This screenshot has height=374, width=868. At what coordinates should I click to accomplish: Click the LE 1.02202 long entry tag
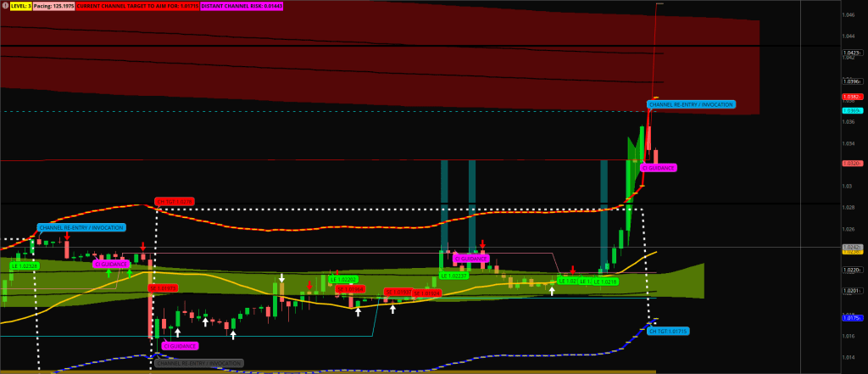click(x=343, y=279)
